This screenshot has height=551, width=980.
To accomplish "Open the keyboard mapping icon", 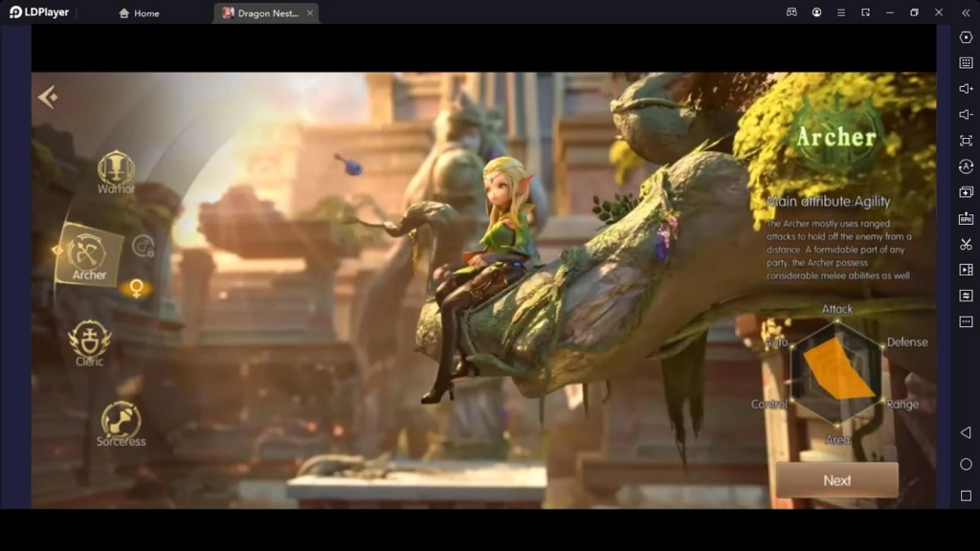I will tap(966, 63).
